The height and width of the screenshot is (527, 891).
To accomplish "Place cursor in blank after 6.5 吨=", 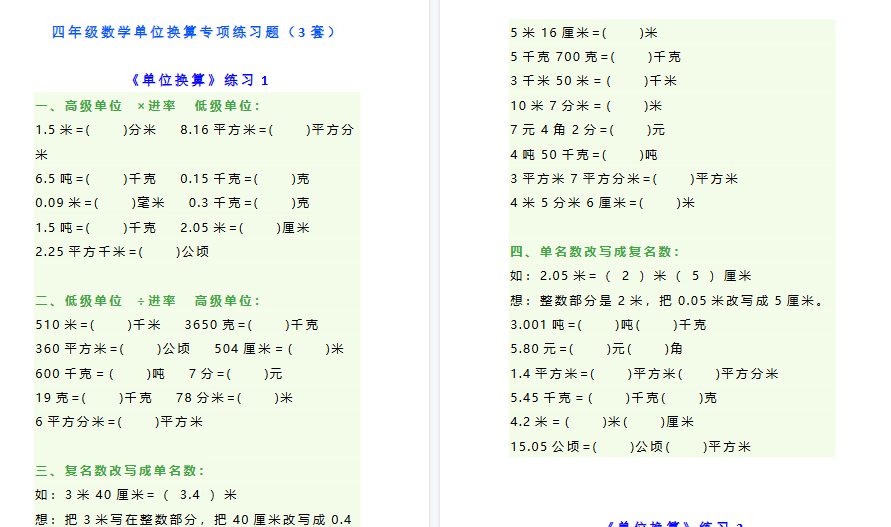I will (107, 179).
